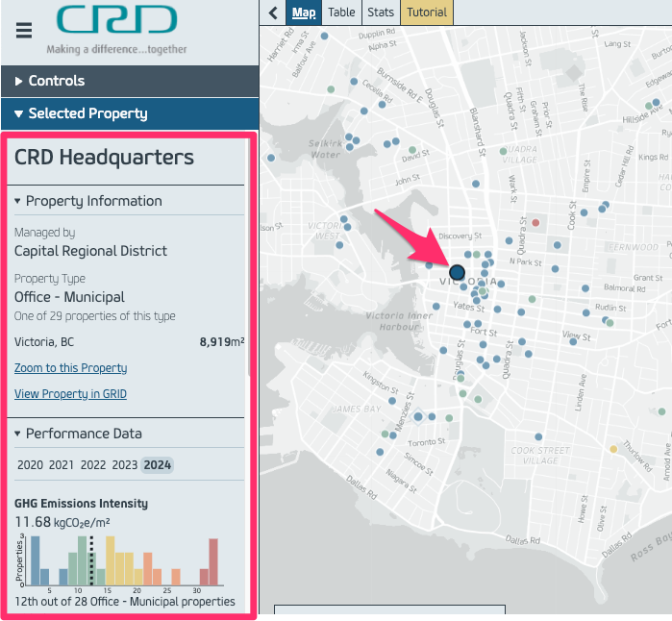This screenshot has width=672, height=621.
Task: Collapse the Property Information section
Action: (88, 201)
